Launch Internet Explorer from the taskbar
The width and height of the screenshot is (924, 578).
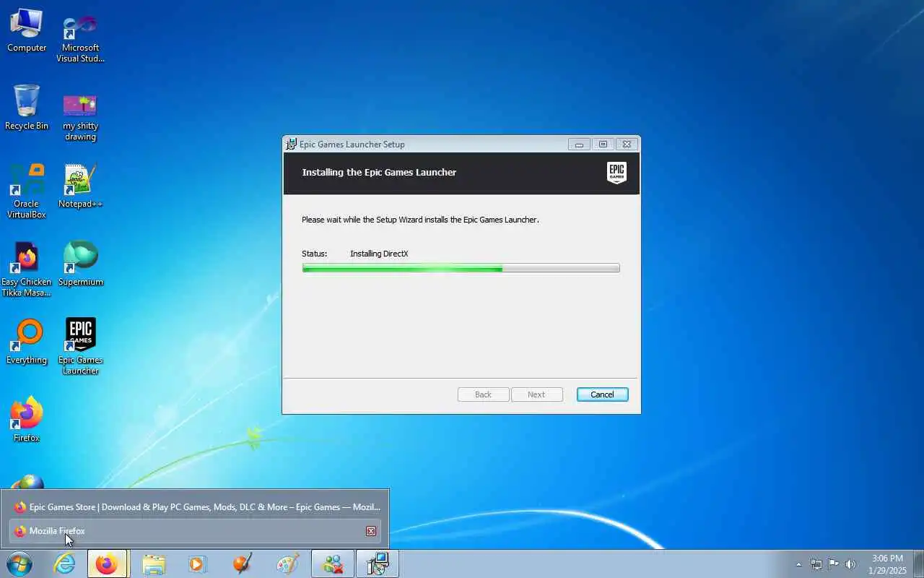(65, 564)
